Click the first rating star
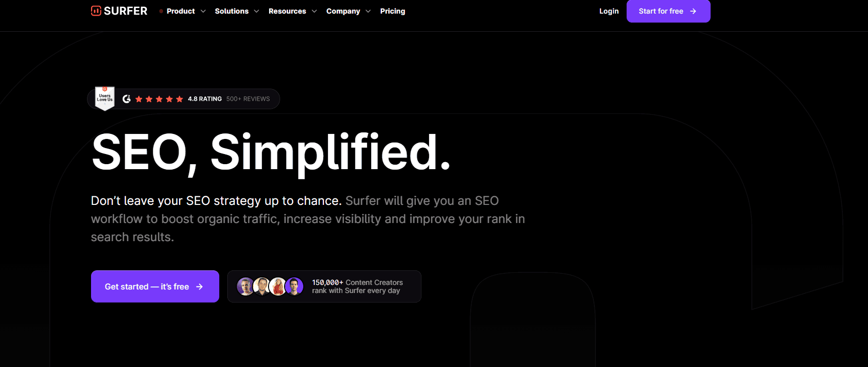 point(139,99)
